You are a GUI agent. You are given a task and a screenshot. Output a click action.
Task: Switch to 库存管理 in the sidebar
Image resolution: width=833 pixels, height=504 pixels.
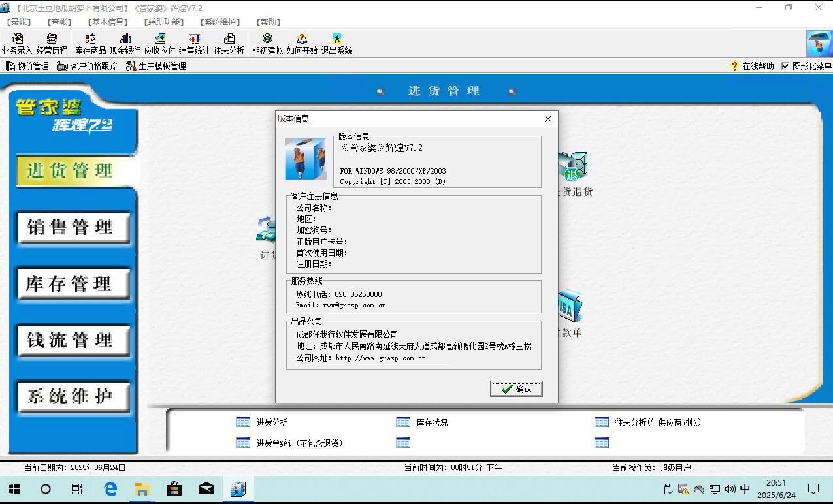point(73,283)
